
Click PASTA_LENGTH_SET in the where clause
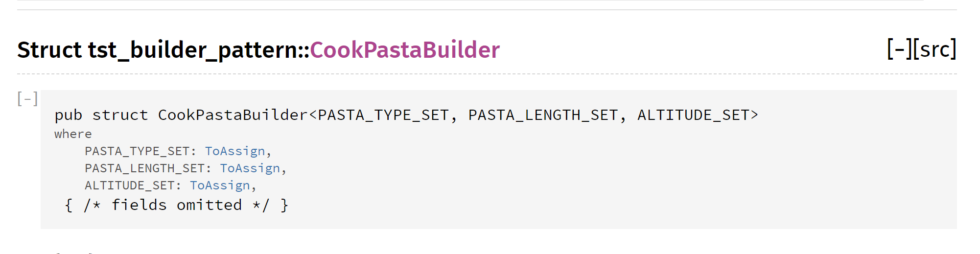tap(144, 168)
